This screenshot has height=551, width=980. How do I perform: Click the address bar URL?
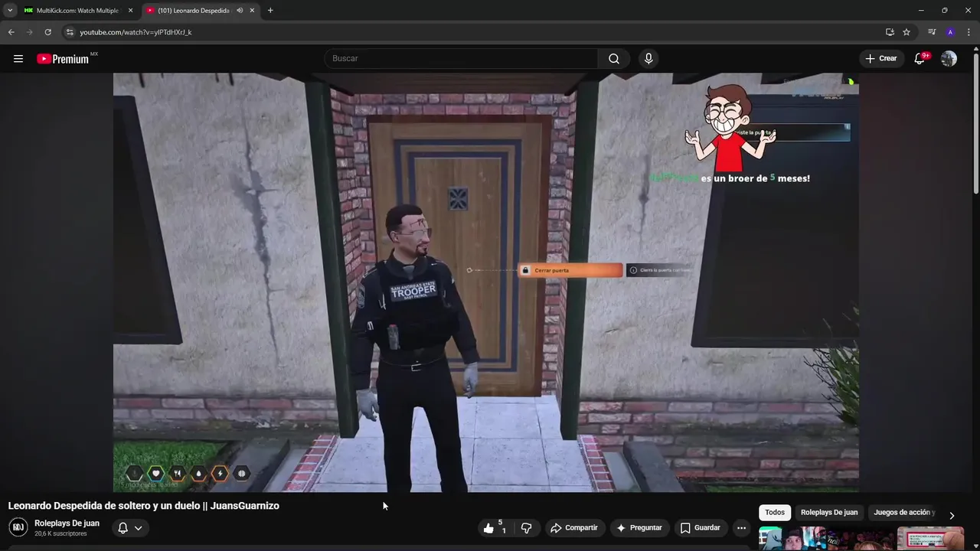[136, 32]
